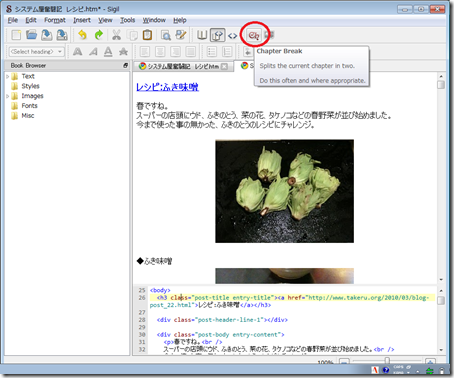Follow the レシピ:ふき味噌 heading link

click(167, 87)
